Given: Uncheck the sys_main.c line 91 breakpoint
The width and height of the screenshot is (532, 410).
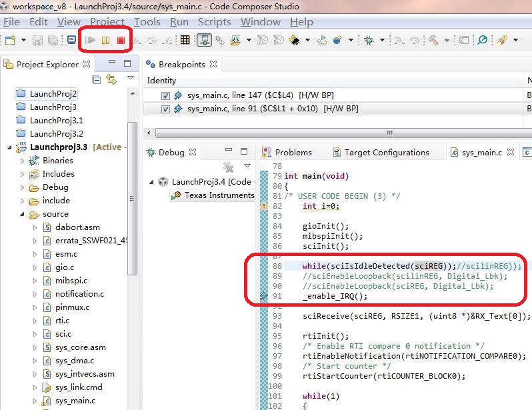Looking at the screenshot, I should point(165,109).
